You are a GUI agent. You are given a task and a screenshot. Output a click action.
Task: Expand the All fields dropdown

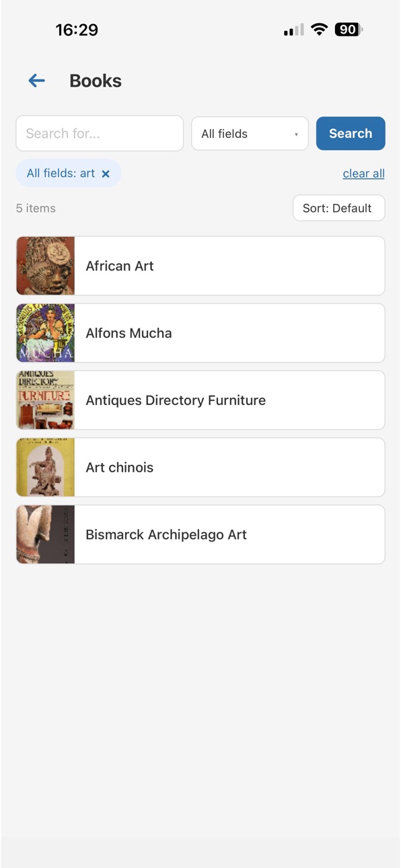250,133
